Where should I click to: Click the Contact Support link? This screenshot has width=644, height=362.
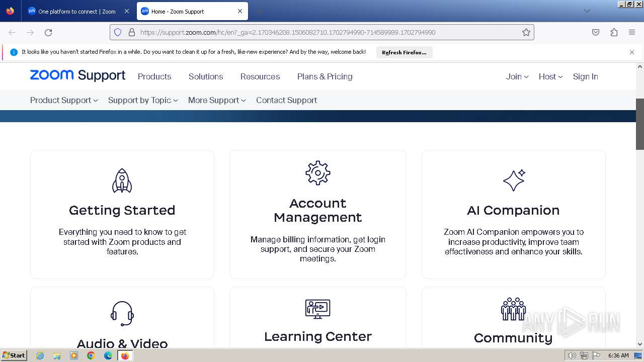pos(286,100)
